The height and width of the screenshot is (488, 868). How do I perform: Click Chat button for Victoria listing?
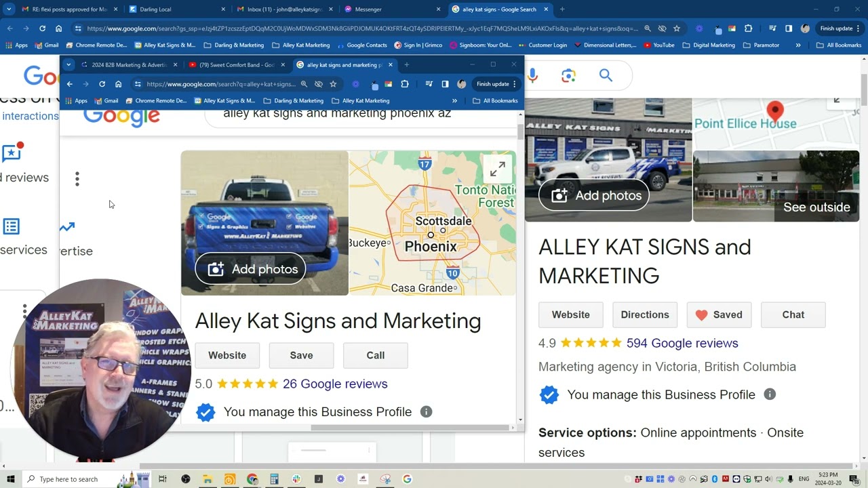pyautogui.click(x=793, y=314)
